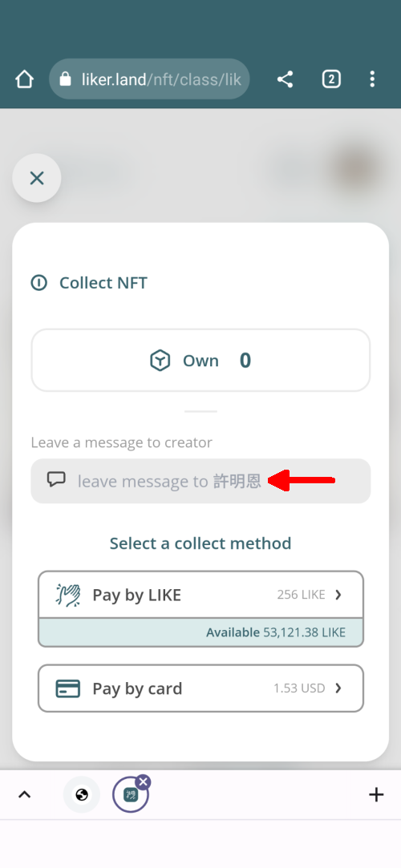
Task: Expand the bottom tab bar with caret
Action: [x=24, y=794]
